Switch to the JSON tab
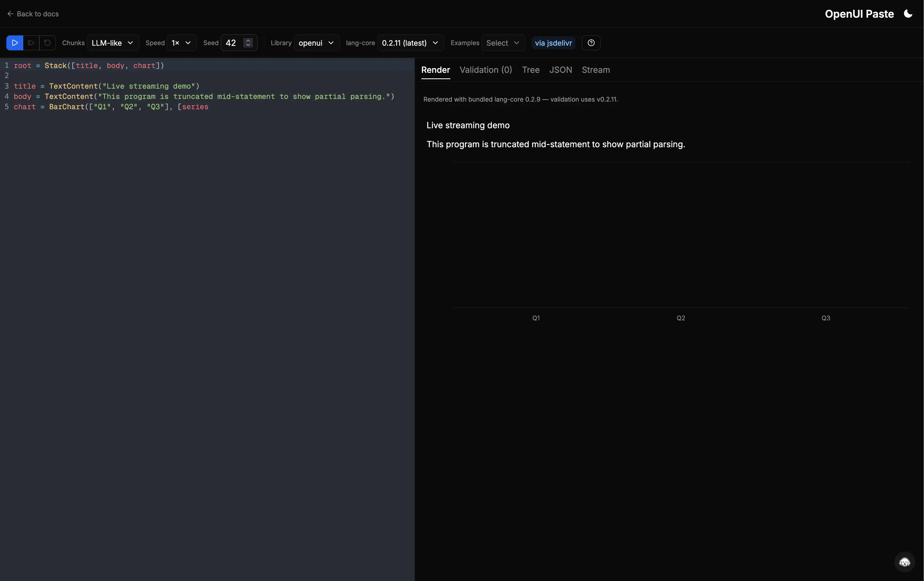This screenshot has width=924, height=581. click(561, 70)
